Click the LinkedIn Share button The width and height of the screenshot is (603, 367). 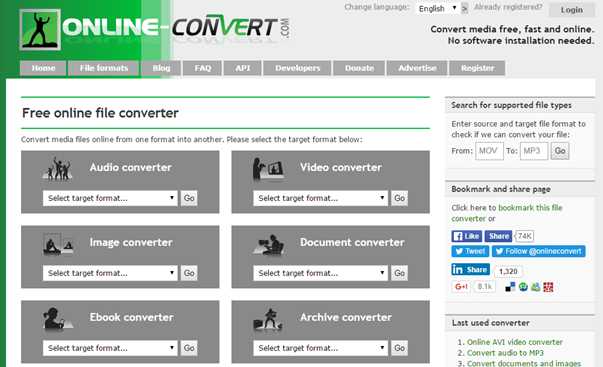pyautogui.click(x=470, y=269)
